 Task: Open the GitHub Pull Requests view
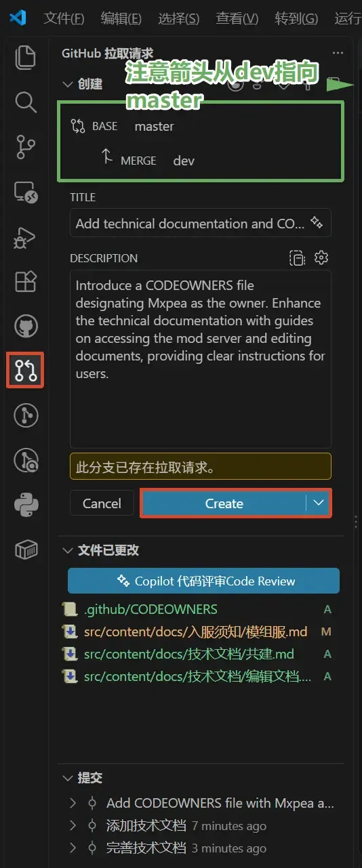[x=26, y=371]
